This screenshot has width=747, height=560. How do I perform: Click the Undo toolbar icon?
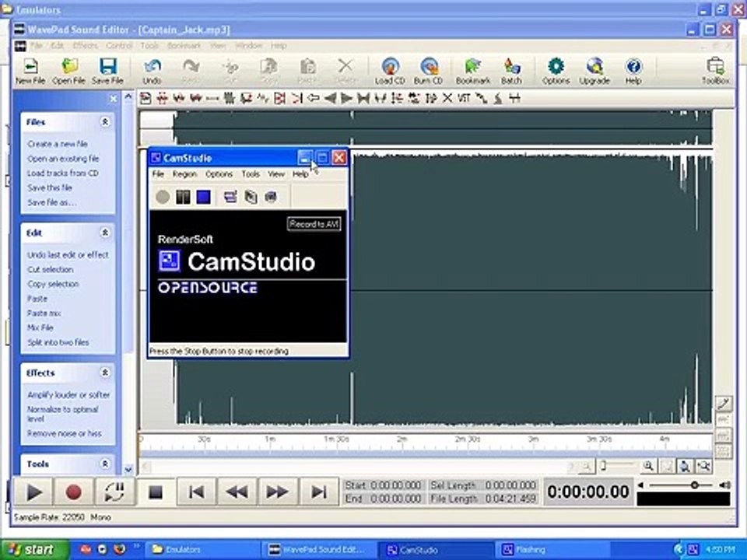coord(152,71)
